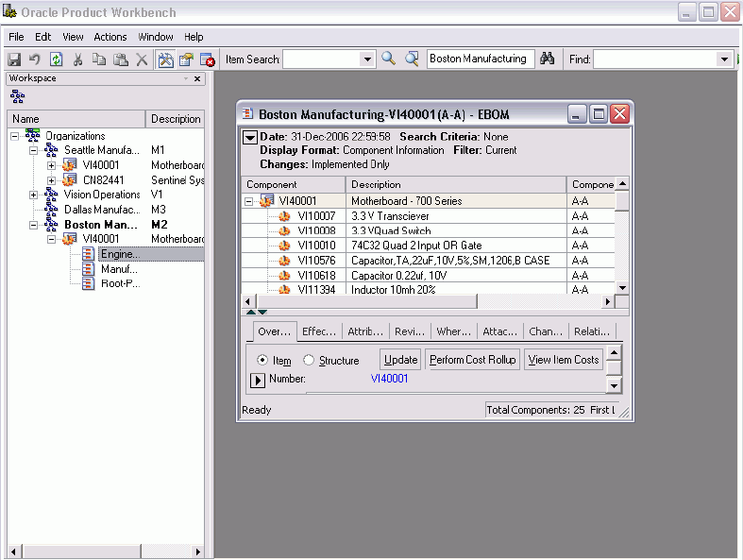Click the Boston Manufacturing organization field
743x560 pixels.
pyautogui.click(x=481, y=59)
